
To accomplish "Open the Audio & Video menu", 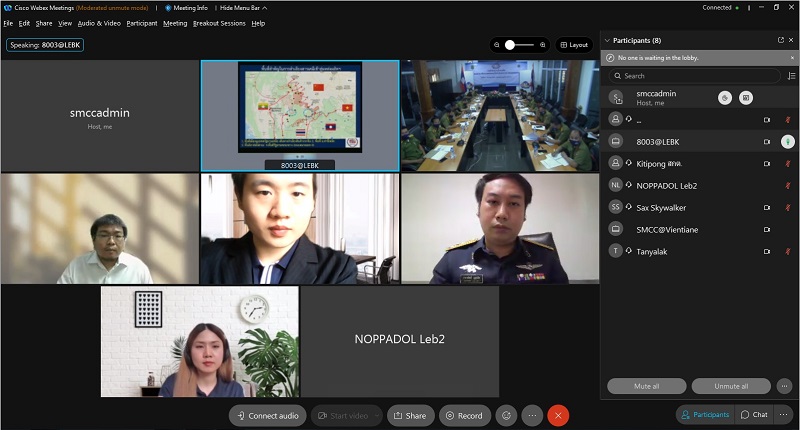I will pyautogui.click(x=99, y=23).
